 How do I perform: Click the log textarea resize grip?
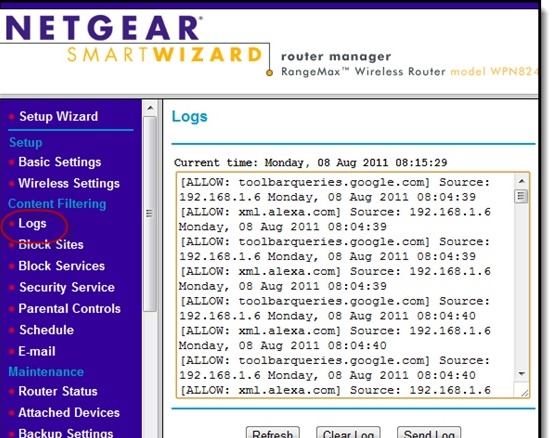(525, 392)
